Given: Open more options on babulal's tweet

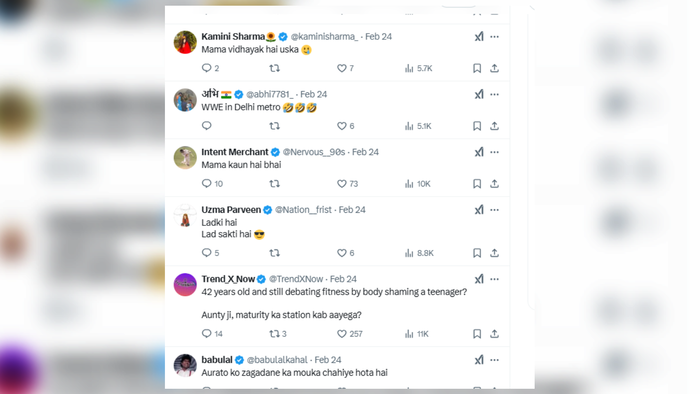Looking at the screenshot, I should point(494,360).
